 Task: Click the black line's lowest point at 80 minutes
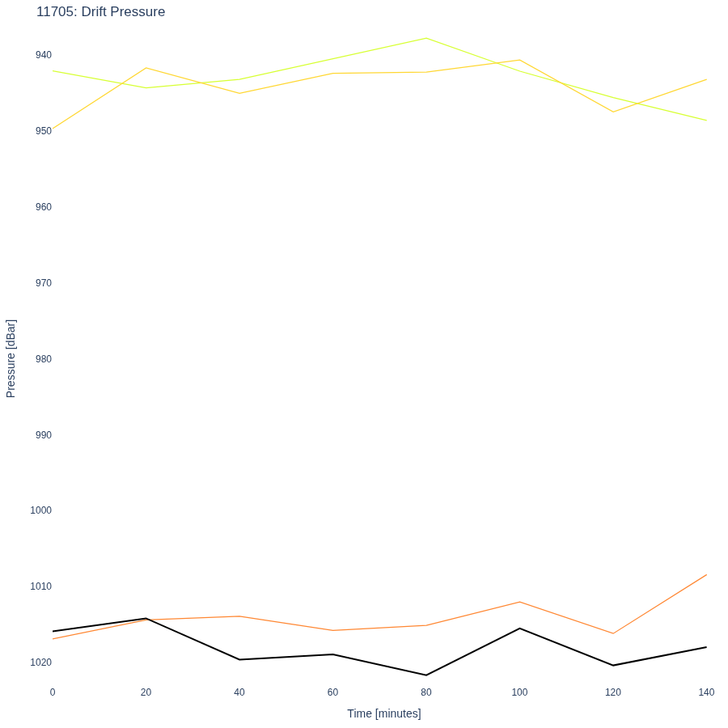click(x=426, y=675)
